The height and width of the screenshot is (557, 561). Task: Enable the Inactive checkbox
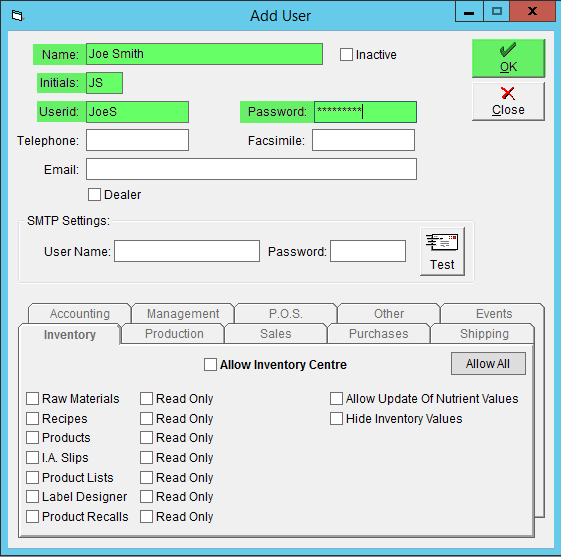[346, 55]
